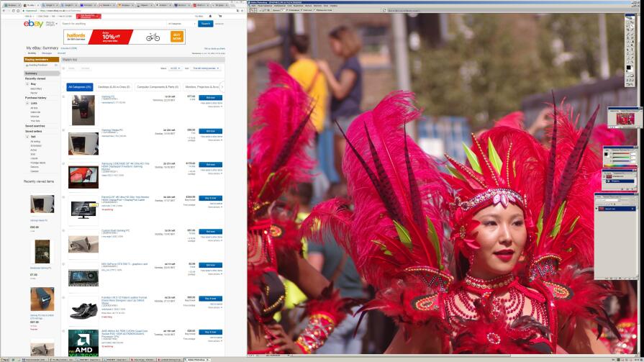Tick checkbox beside first Gaming PC listing
644x362 pixels.
(x=63, y=97)
